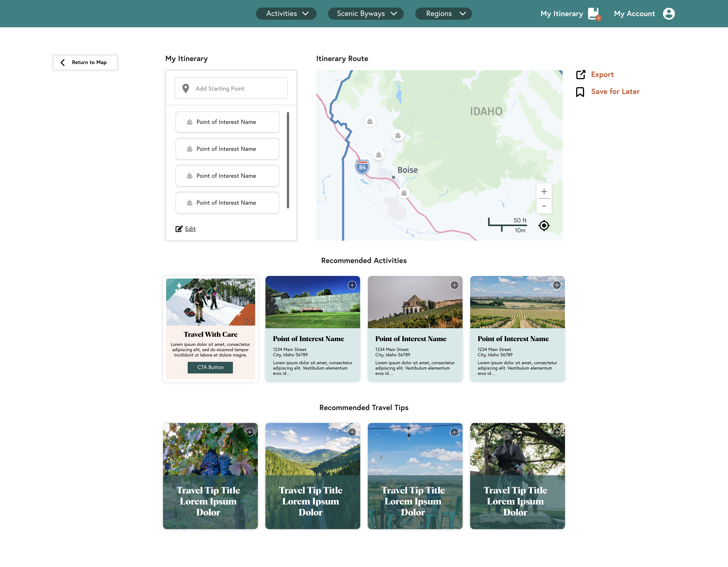Add the farmland vineyard point of interest with plus icon

(557, 285)
